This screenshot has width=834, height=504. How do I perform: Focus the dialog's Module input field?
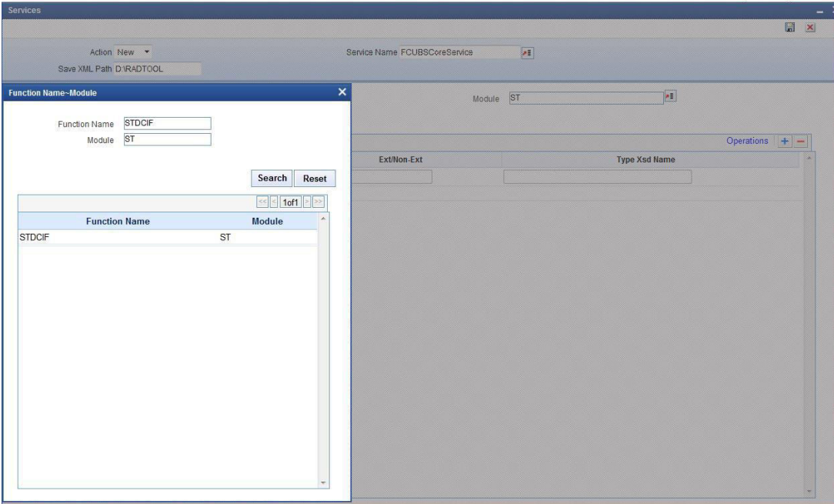tap(168, 139)
